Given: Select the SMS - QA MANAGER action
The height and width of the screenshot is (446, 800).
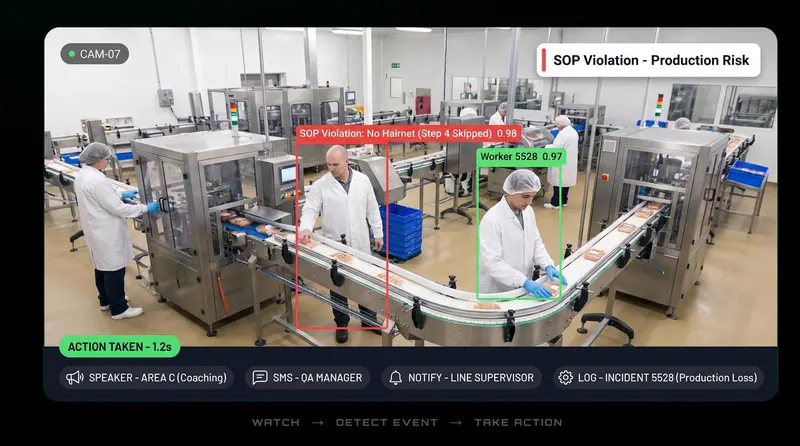Looking at the screenshot, I should [308, 378].
